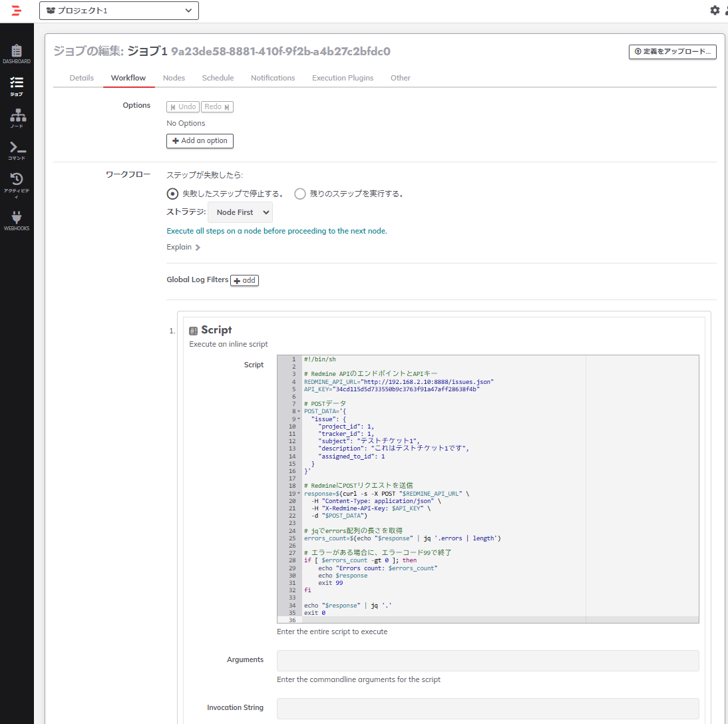728x724 pixels.
Task: Open the ジョブ section in the sidebar
Action: (16, 87)
